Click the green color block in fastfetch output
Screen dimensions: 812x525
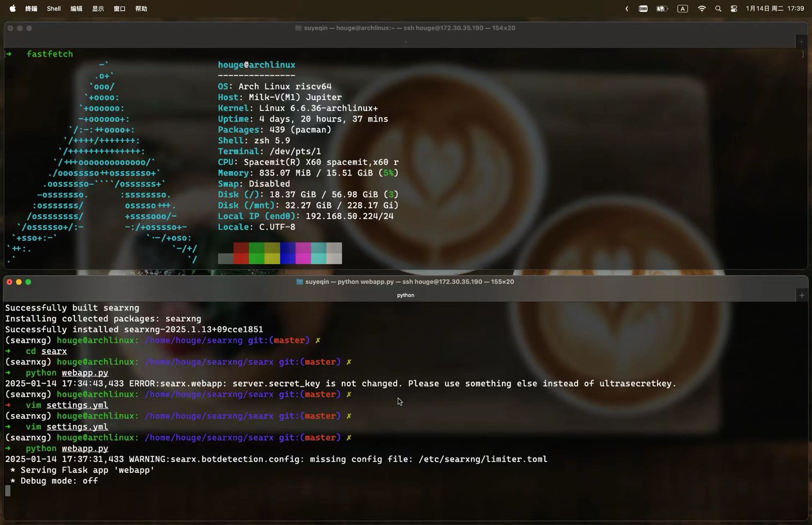point(257,253)
